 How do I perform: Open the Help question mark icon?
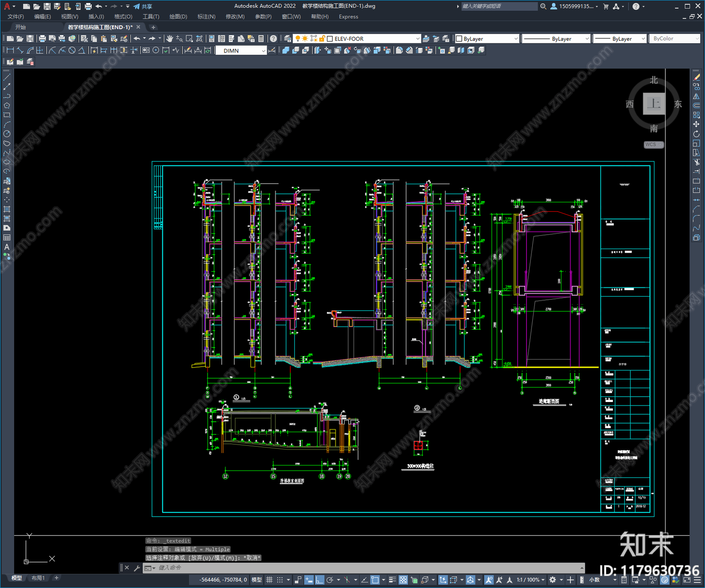274,39
